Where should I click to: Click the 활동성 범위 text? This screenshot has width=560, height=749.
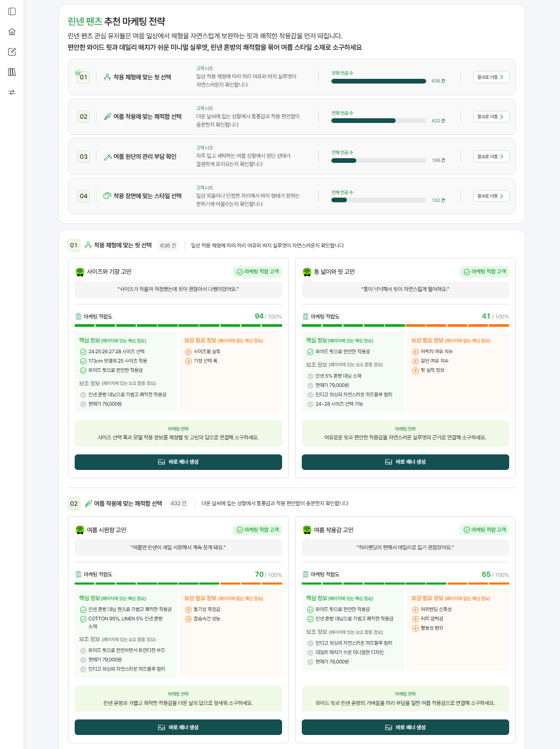click(x=432, y=628)
